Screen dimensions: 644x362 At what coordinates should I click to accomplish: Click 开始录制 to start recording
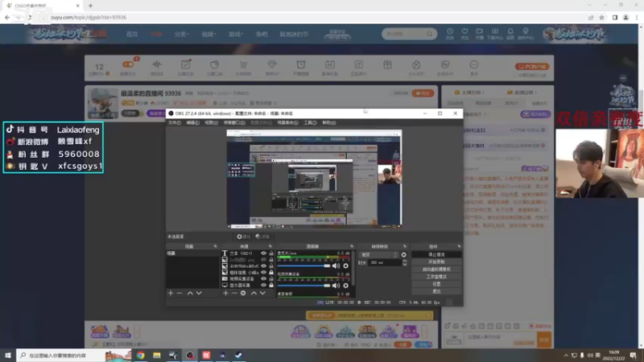[x=436, y=262]
